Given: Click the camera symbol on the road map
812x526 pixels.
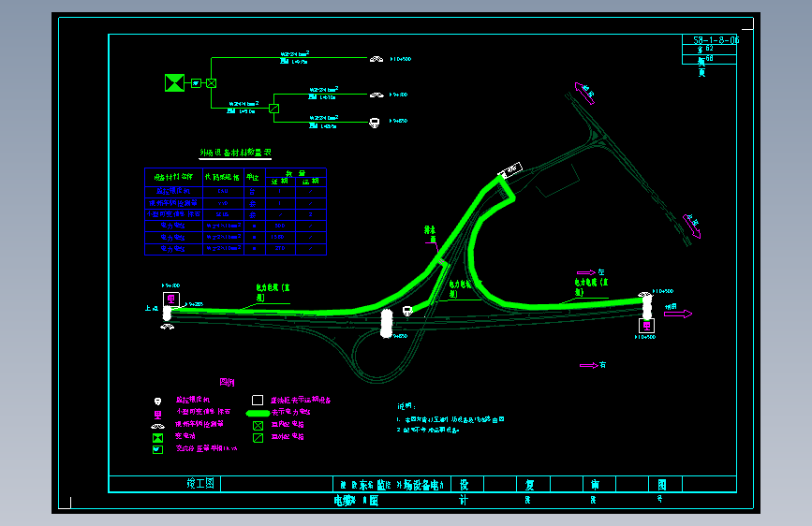Looking at the screenshot, I should tap(407, 311).
